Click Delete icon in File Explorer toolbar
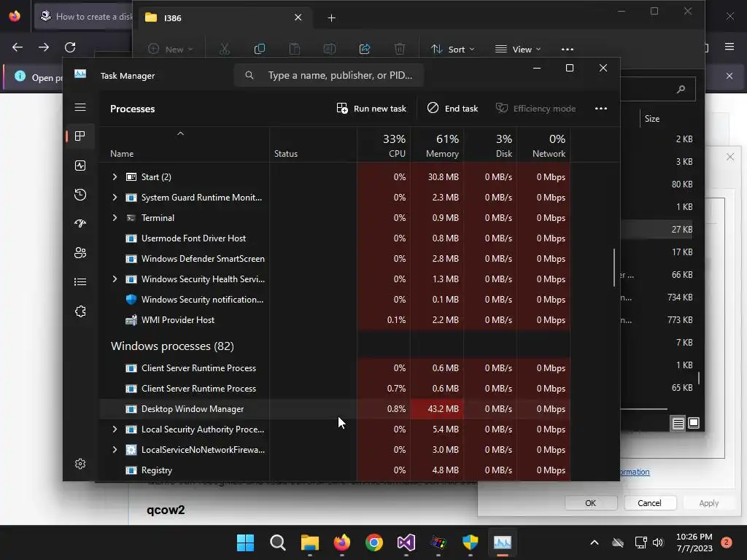747x560 pixels. click(x=400, y=49)
